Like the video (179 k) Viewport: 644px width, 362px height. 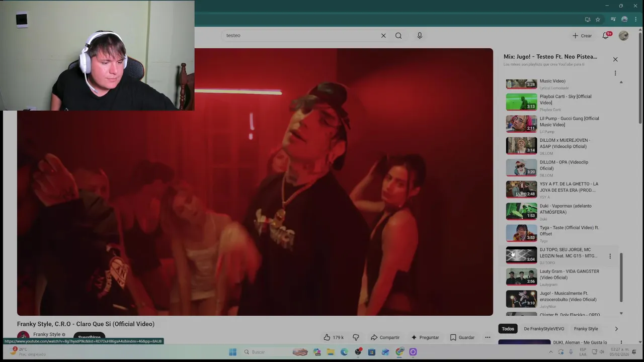pyautogui.click(x=334, y=337)
